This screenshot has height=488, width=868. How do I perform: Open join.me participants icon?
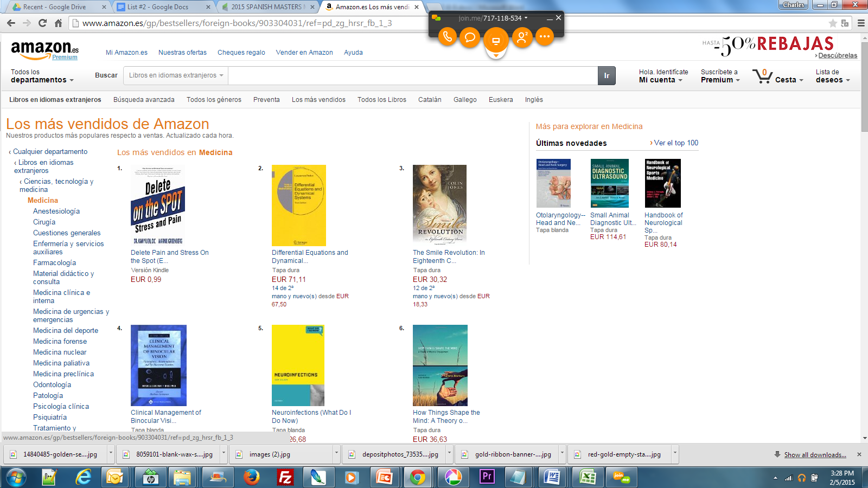click(x=522, y=37)
